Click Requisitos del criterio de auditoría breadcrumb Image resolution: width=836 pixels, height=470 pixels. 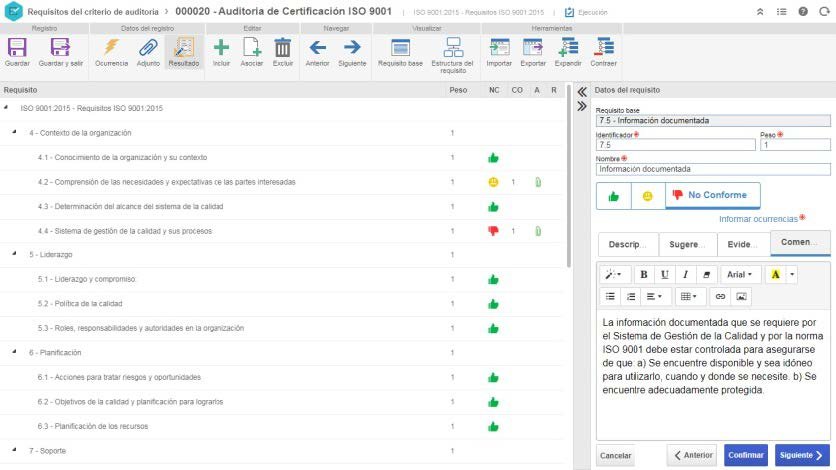[93, 12]
